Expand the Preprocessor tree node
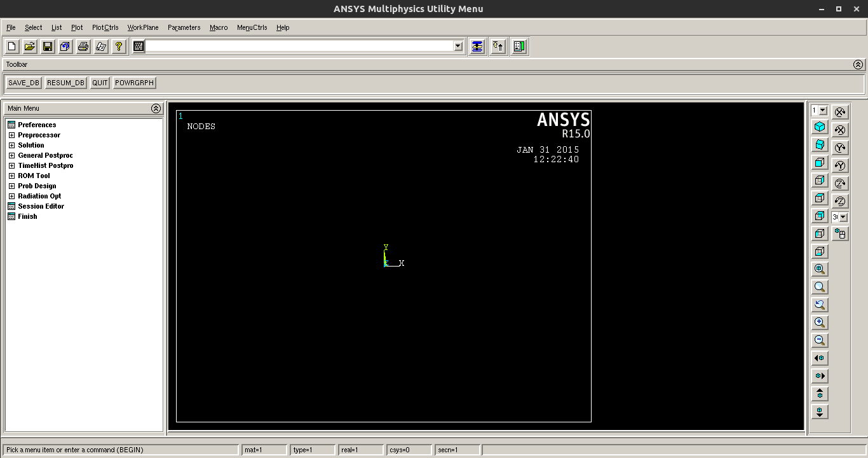The image size is (868, 458). (11, 135)
